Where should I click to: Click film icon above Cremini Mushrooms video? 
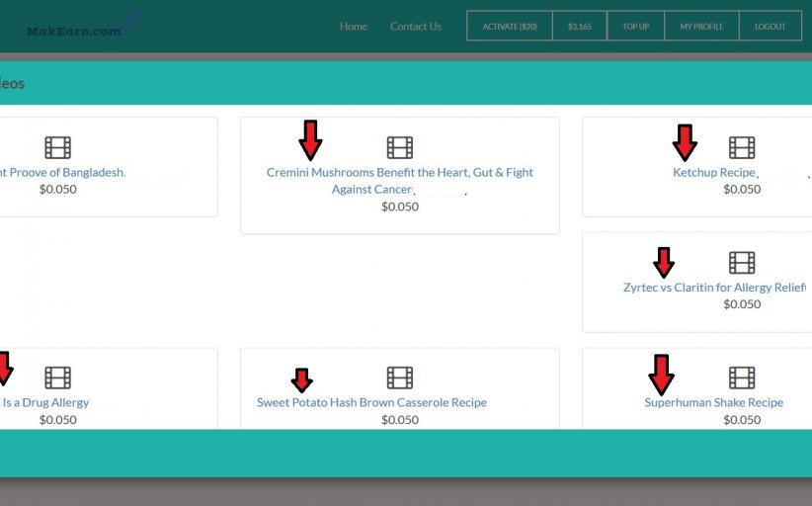(400, 148)
